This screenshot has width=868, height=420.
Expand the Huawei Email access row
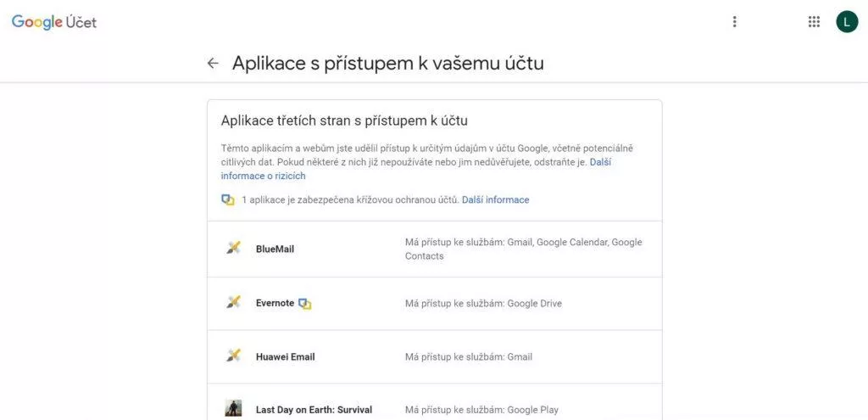pyautogui.click(x=435, y=357)
